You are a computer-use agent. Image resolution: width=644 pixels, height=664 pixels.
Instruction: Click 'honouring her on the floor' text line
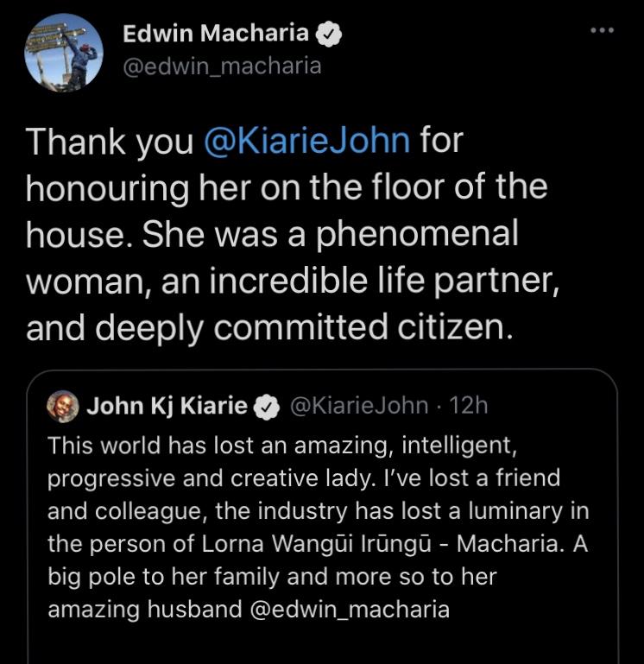pos(287,187)
